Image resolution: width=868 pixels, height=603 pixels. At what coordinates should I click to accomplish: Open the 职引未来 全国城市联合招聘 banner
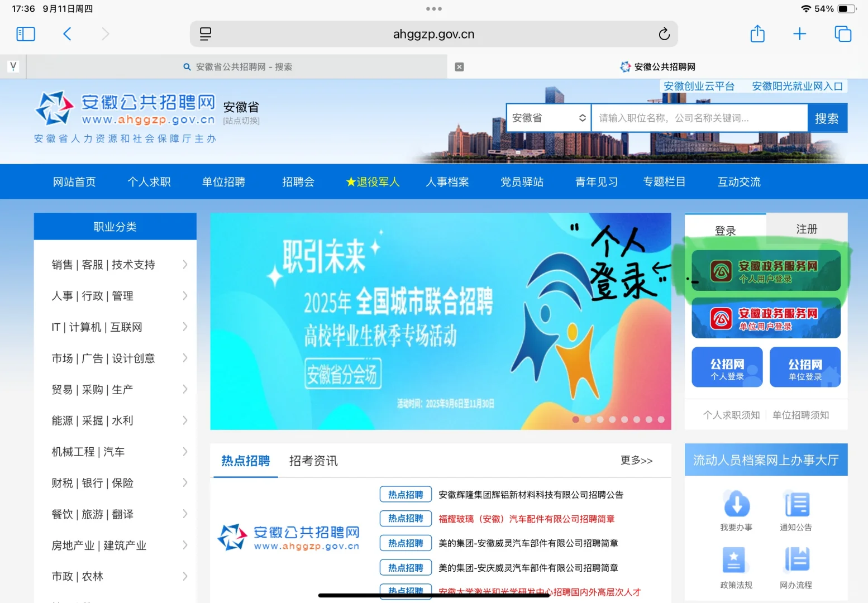(441, 321)
